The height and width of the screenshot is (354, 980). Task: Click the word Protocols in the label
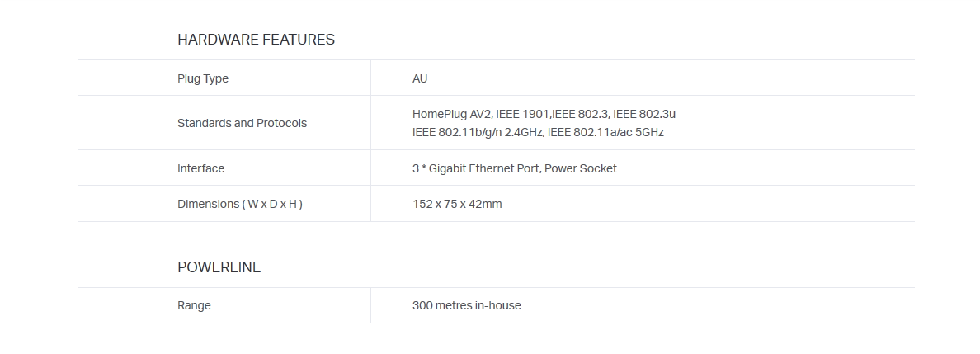coord(280,123)
